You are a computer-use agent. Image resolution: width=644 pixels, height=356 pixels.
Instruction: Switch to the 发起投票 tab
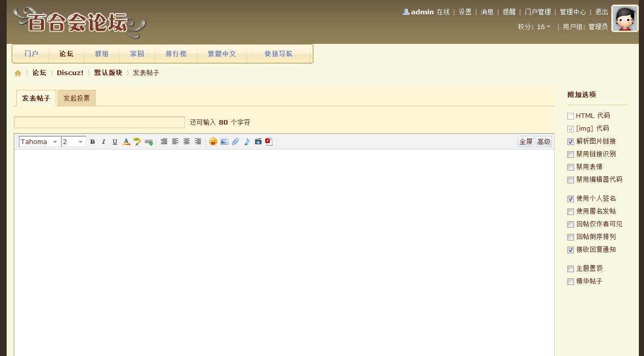click(77, 98)
